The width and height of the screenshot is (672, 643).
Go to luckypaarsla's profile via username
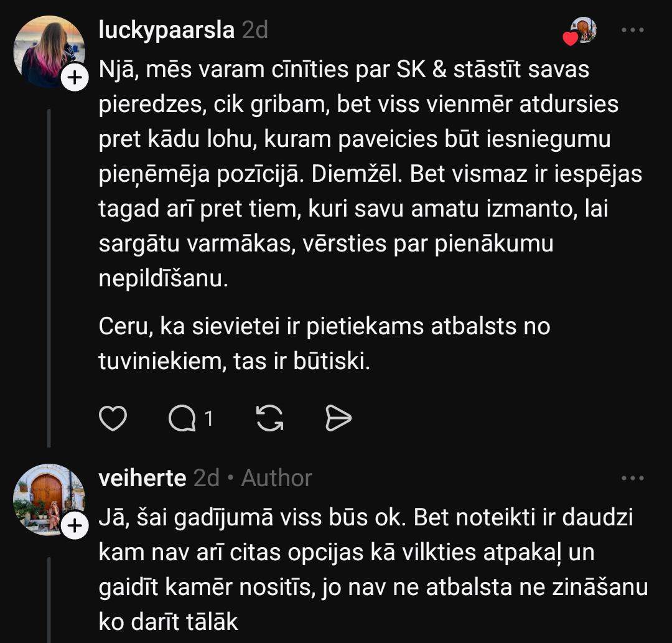pos(166,30)
